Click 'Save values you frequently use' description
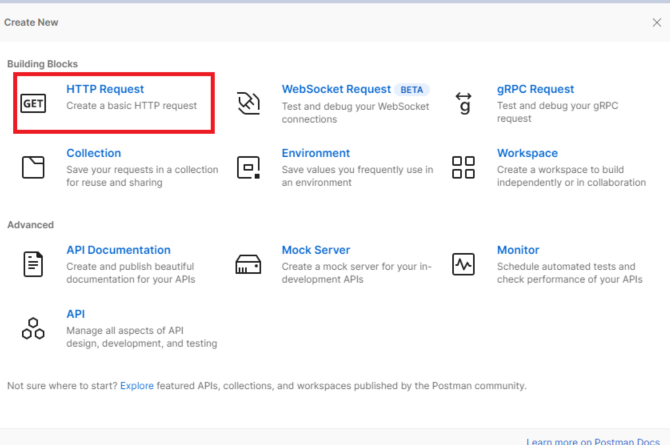670x445 pixels. click(x=357, y=176)
